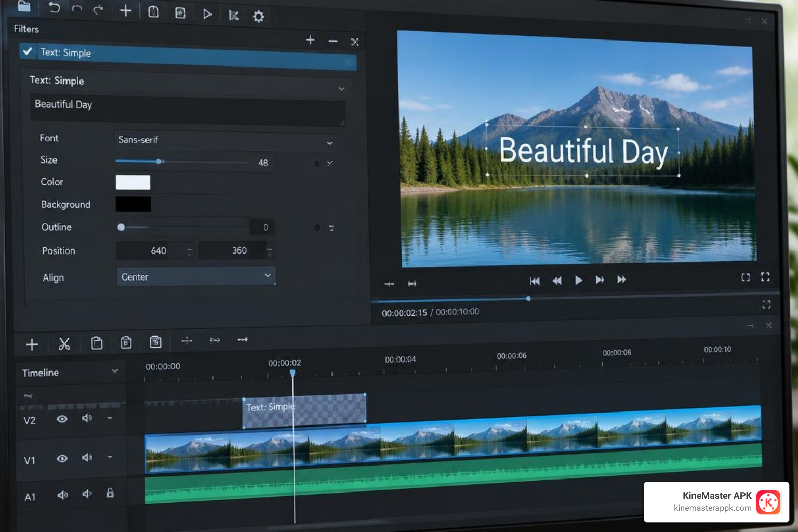Pick the white text Color swatch

pos(133,182)
